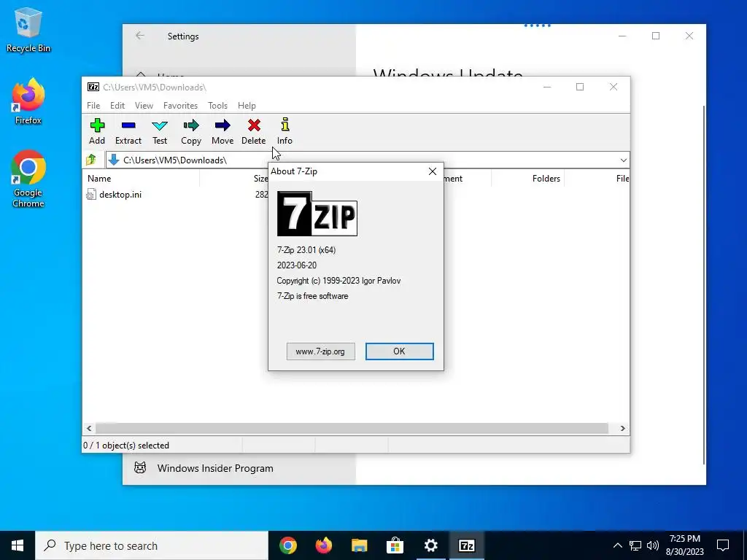
Task: Click the Add toolbar icon in 7-Zip
Action: tap(97, 125)
